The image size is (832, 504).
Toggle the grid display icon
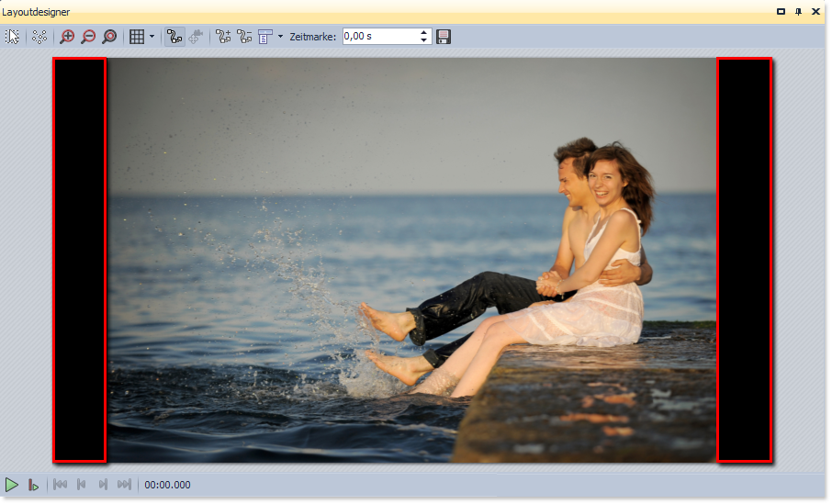pos(137,37)
